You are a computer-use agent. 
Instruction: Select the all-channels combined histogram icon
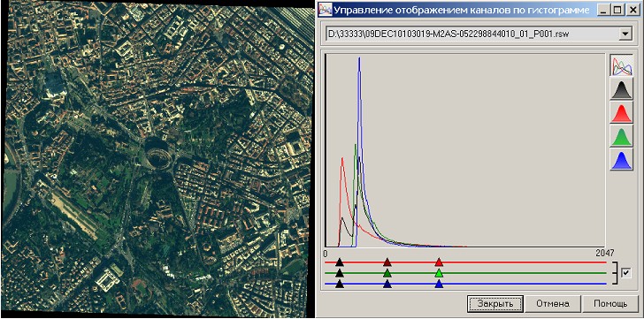tap(621, 65)
